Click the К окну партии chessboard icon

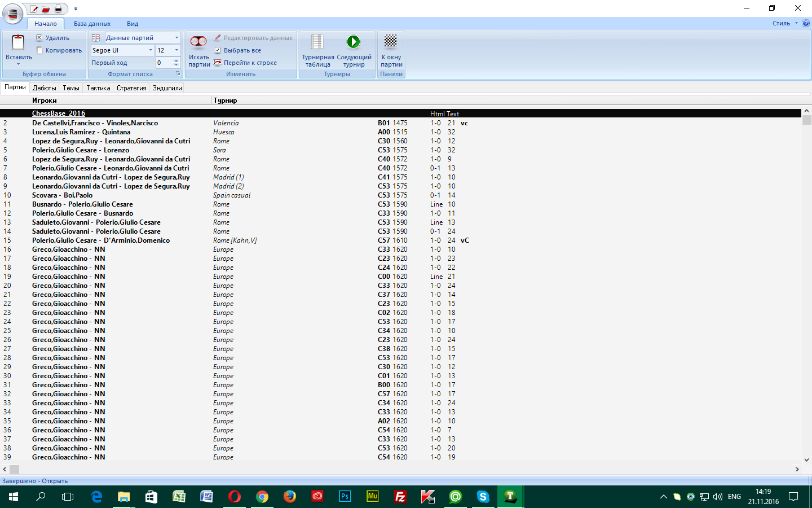tap(391, 43)
